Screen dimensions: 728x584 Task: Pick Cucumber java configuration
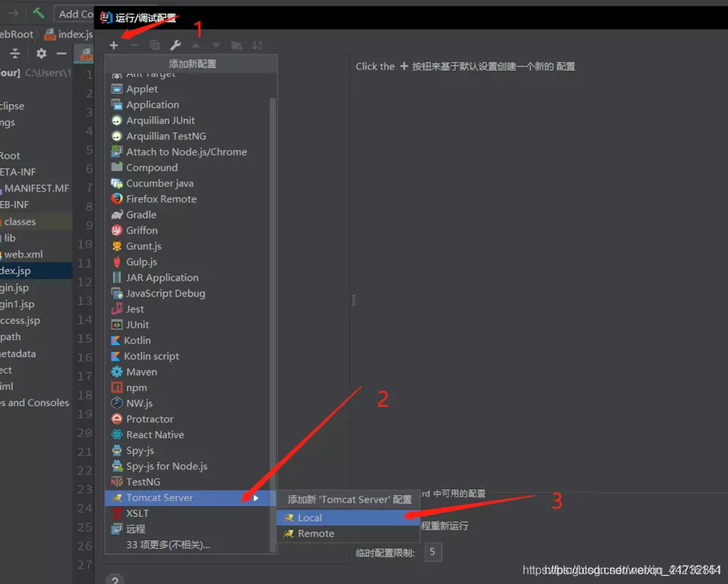coord(187,184)
